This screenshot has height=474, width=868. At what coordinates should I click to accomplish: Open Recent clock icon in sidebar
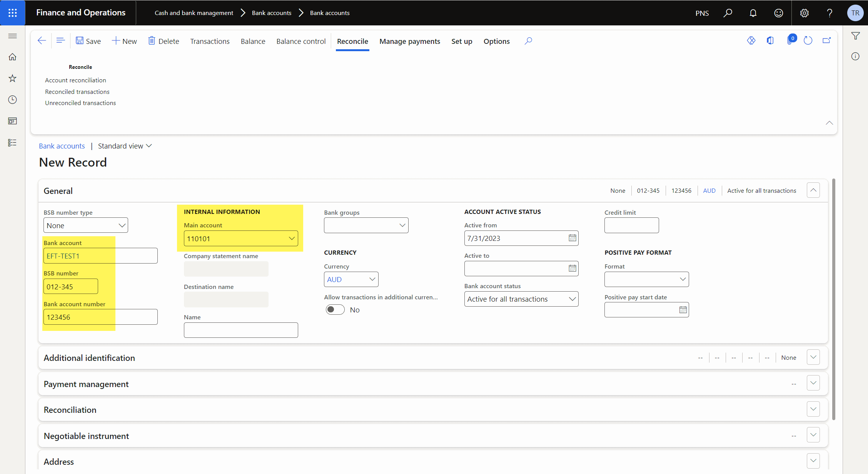pyautogui.click(x=13, y=100)
